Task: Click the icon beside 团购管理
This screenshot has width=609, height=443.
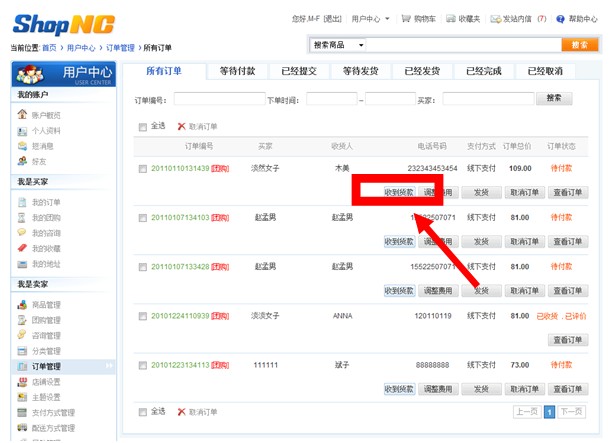Action: 22,320
